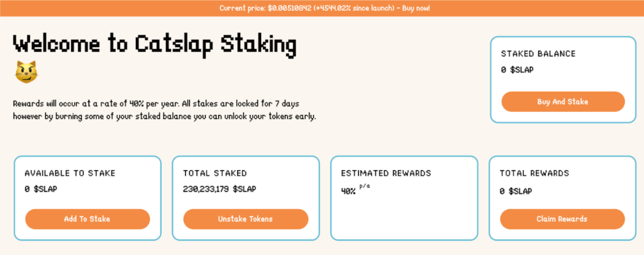Screen dimensions: 644x255
Task: Click the rewards rate description paragraph
Action: click(x=164, y=109)
